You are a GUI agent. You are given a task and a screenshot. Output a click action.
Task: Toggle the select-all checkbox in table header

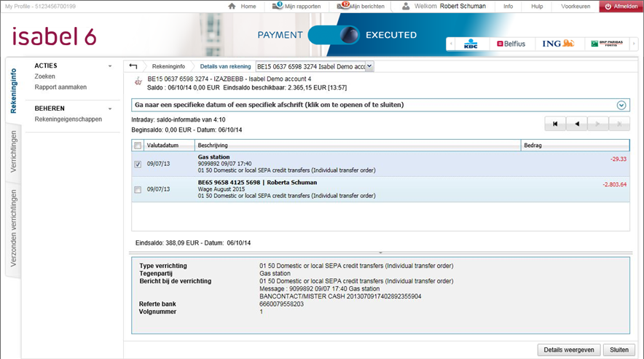click(x=138, y=146)
